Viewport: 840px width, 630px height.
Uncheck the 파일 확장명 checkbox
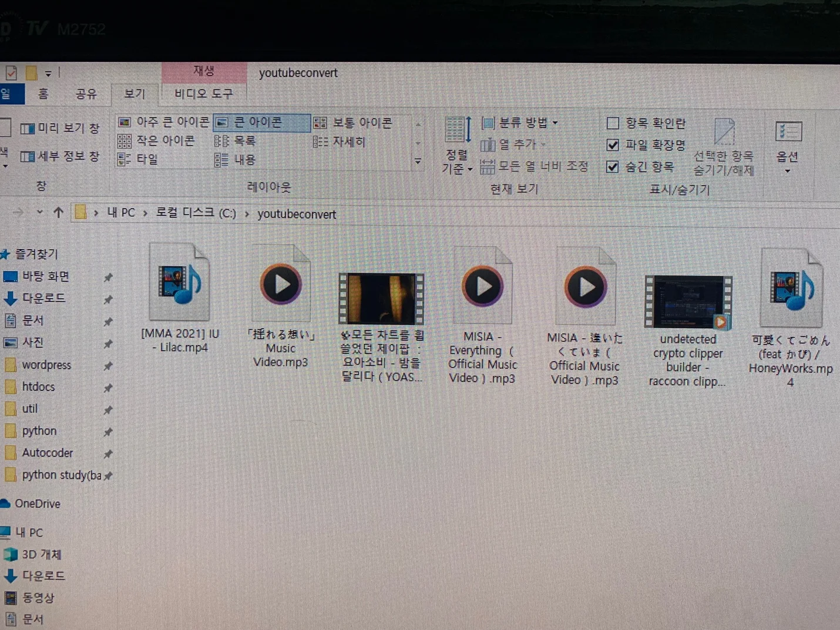[x=613, y=144]
